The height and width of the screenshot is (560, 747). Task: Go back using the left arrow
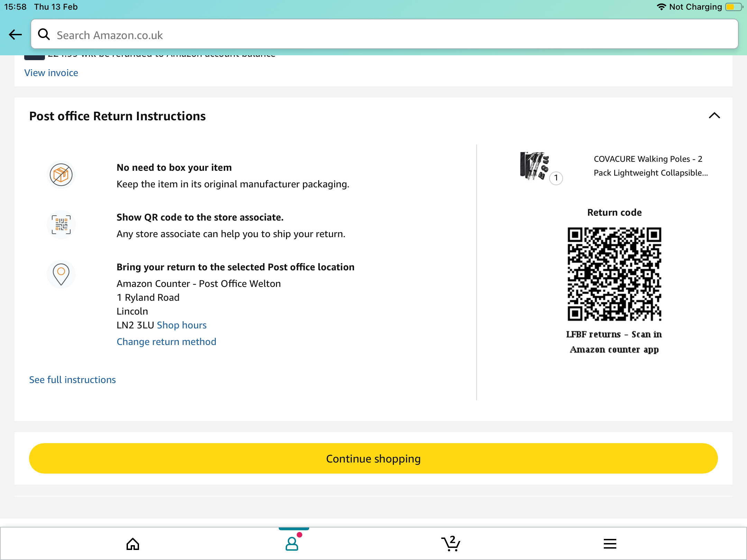(15, 35)
